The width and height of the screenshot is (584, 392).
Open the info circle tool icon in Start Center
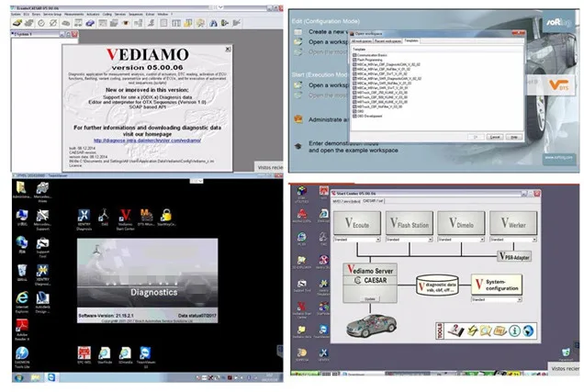coord(514,330)
